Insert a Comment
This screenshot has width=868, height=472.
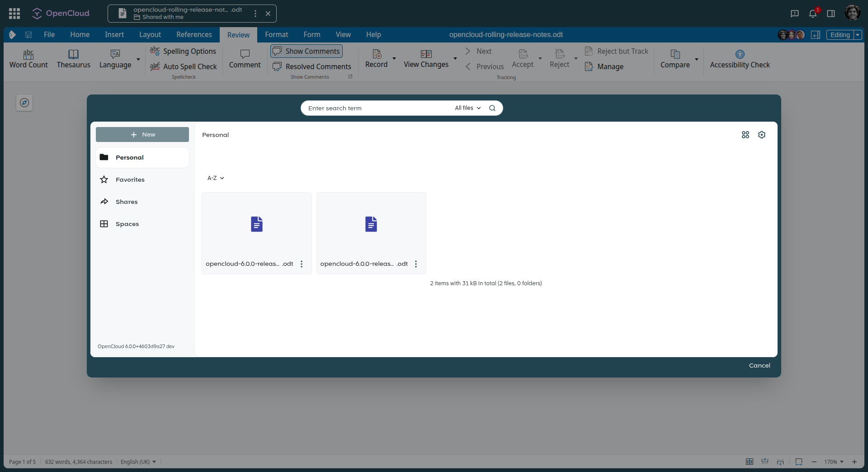click(x=245, y=58)
